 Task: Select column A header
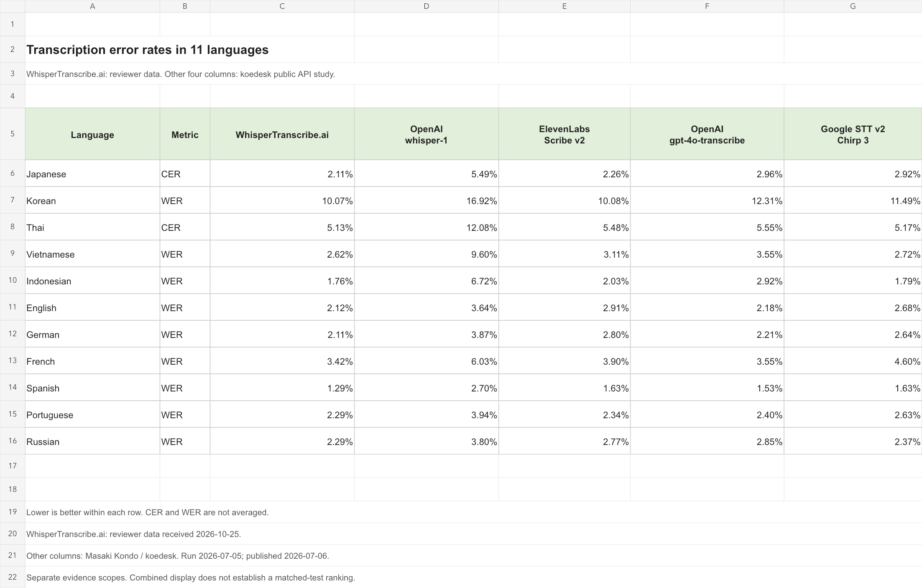92,6
